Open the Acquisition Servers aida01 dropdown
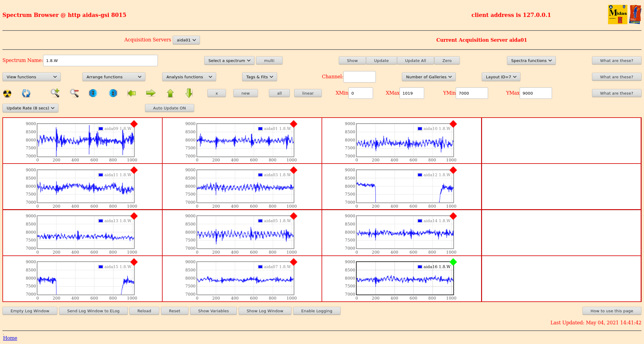 [186, 40]
